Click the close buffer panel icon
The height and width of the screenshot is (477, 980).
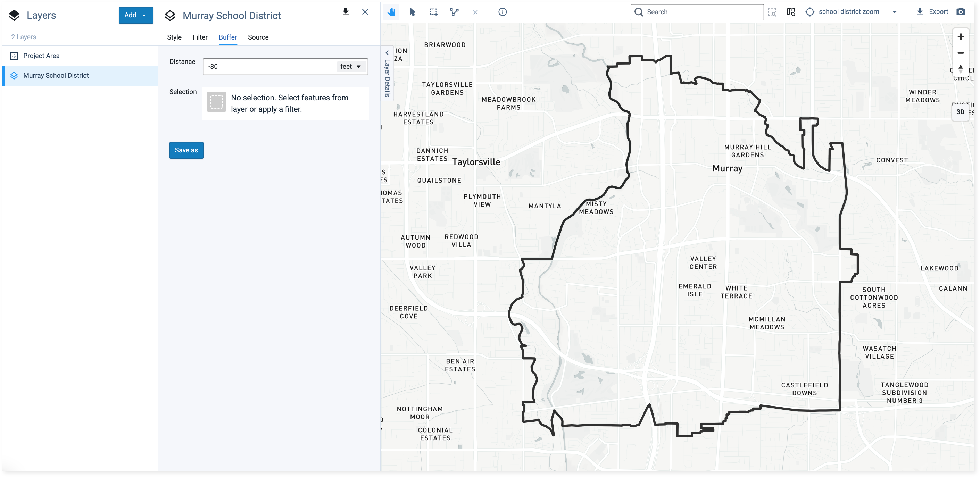coord(365,12)
